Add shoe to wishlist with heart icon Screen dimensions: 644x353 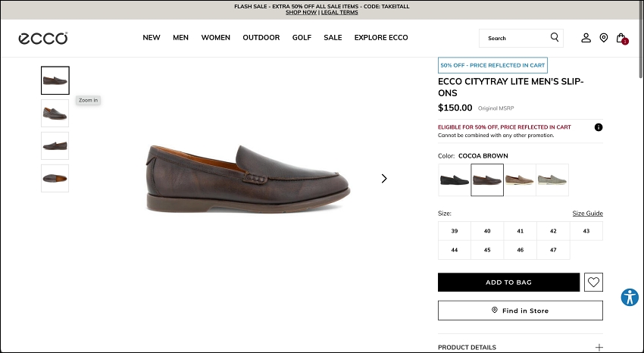[593, 282]
